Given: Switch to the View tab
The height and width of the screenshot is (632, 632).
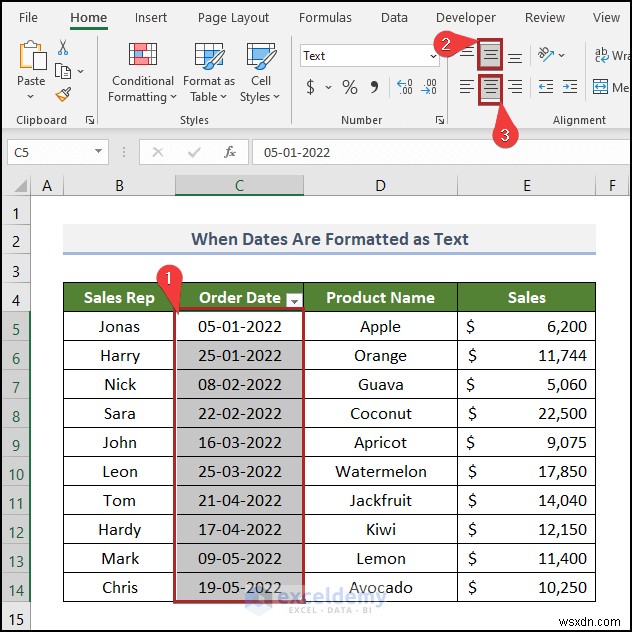Looking at the screenshot, I should click(x=606, y=18).
